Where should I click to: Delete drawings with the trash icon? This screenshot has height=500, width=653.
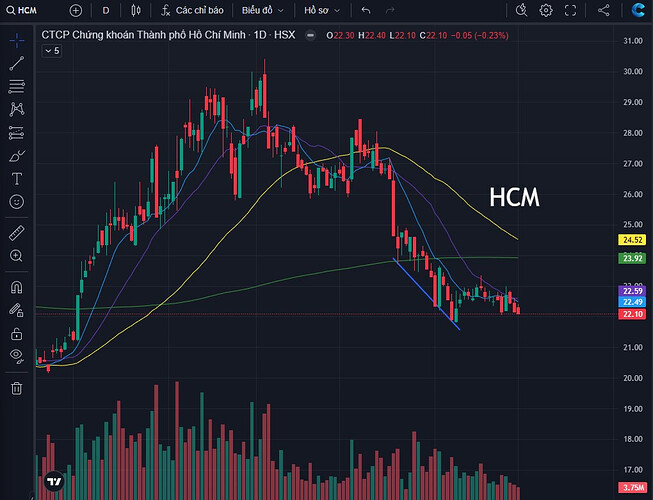17,388
